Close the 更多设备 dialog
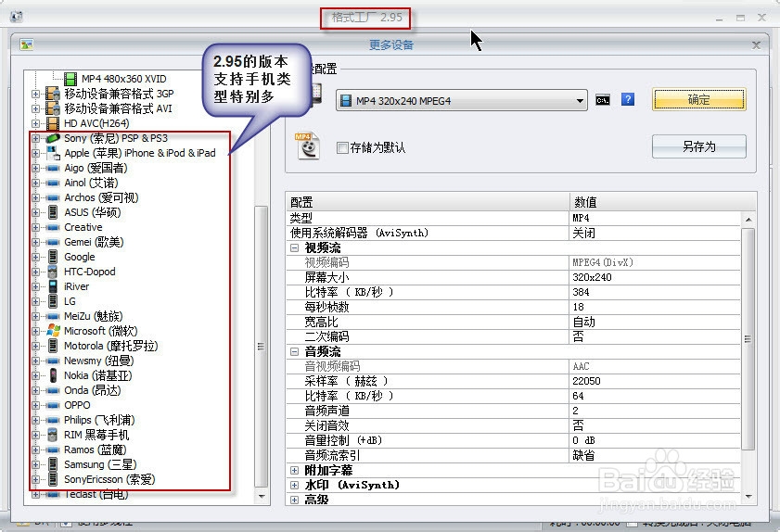The image size is (780, 532). coord(756,45)
